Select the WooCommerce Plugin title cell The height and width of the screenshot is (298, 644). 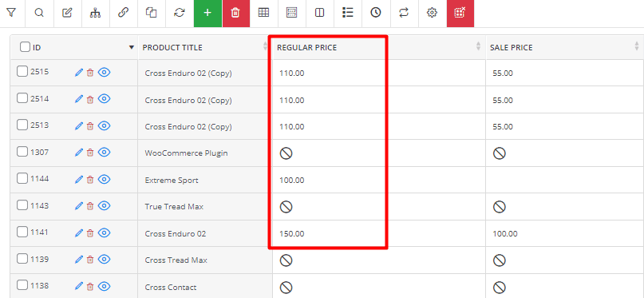coord(205,153)
